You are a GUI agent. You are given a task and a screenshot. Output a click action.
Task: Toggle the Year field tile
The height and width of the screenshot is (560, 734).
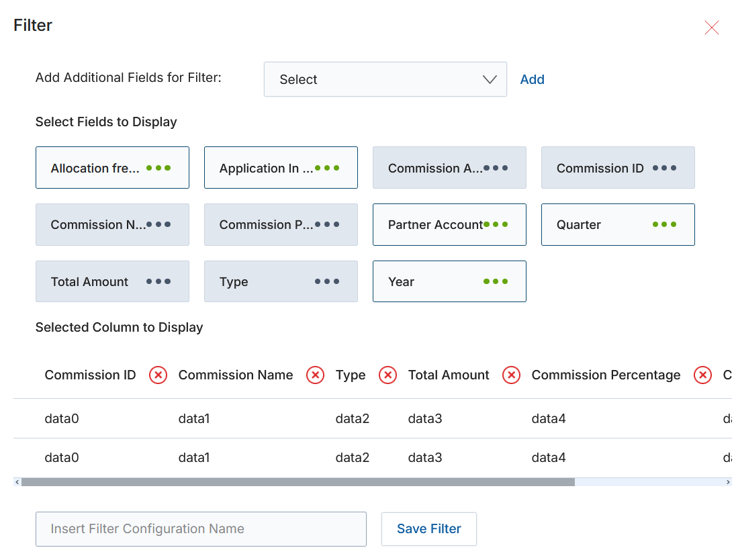(449, 281)
